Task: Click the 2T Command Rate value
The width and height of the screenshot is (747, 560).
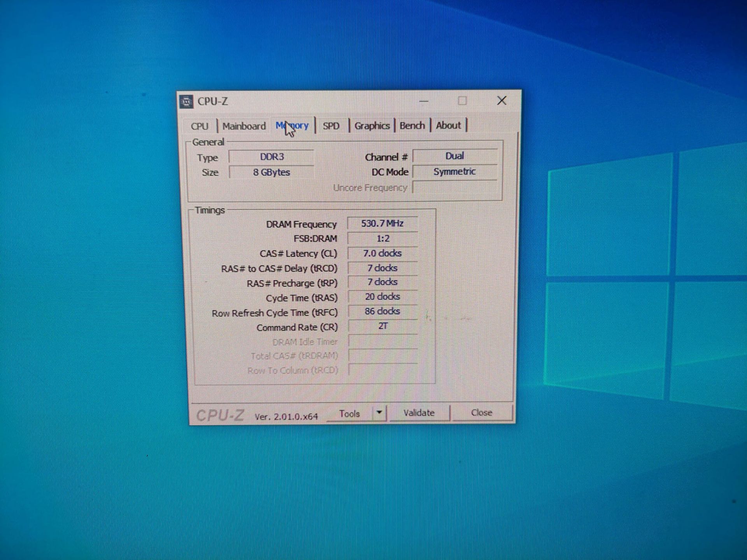Action: (383, 326)
